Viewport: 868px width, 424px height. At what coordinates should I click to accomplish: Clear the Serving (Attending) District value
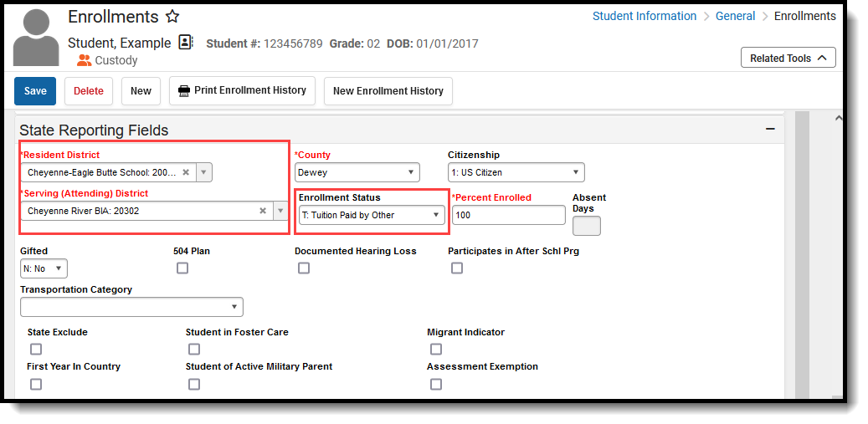263,211
